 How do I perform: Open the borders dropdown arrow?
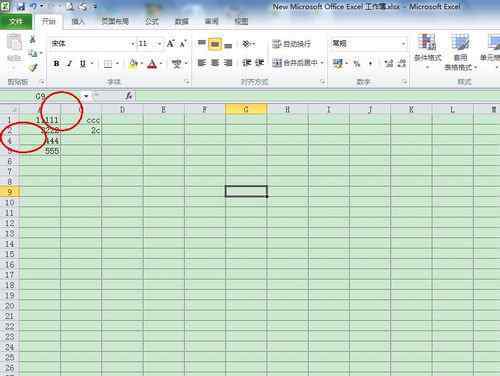[117, 63]
